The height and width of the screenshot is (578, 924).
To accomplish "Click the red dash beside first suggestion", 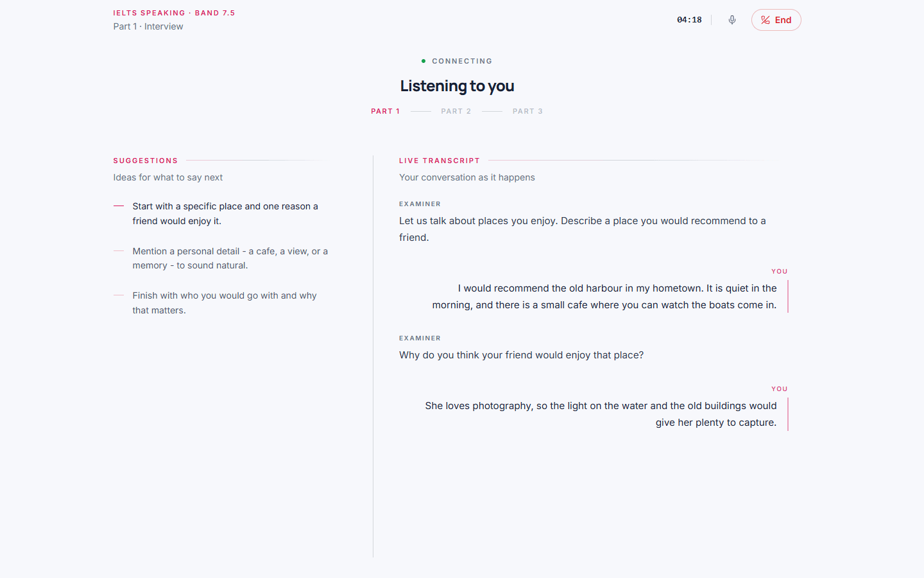I will tap(119, 206).
